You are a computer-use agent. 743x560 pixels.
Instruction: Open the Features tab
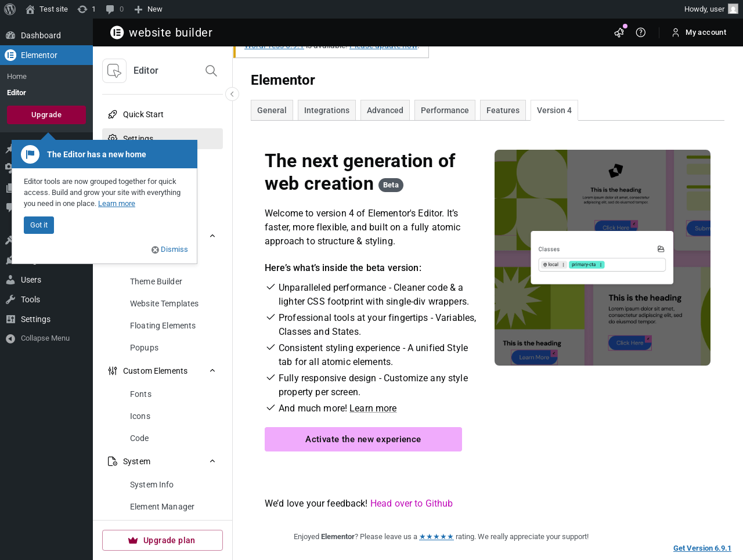503,110
